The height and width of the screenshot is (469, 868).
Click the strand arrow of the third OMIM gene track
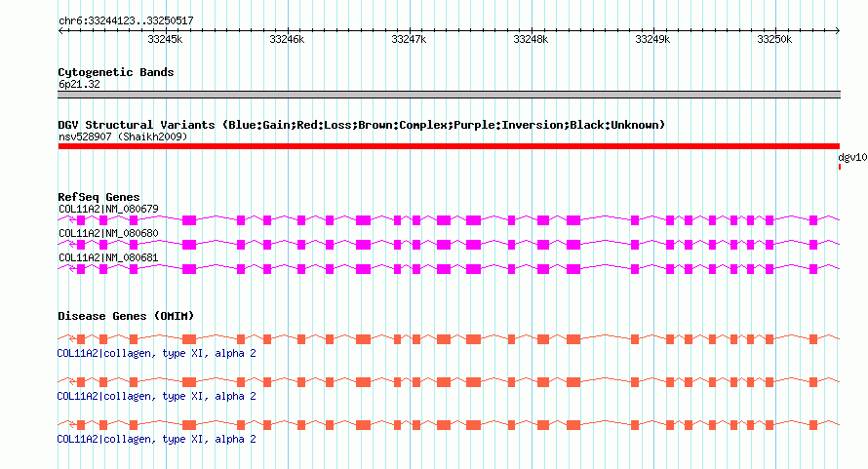tap(72, 425)
